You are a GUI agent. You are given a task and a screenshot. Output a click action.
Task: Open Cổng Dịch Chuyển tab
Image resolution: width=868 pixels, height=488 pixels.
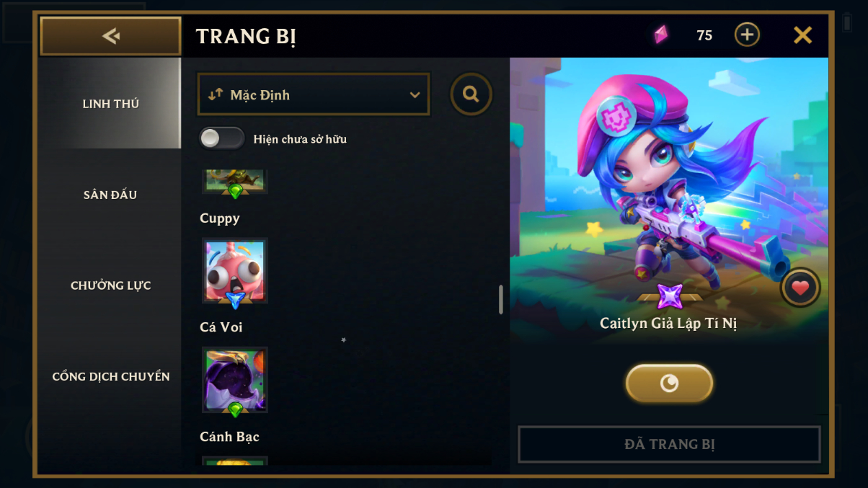(110, 376)
